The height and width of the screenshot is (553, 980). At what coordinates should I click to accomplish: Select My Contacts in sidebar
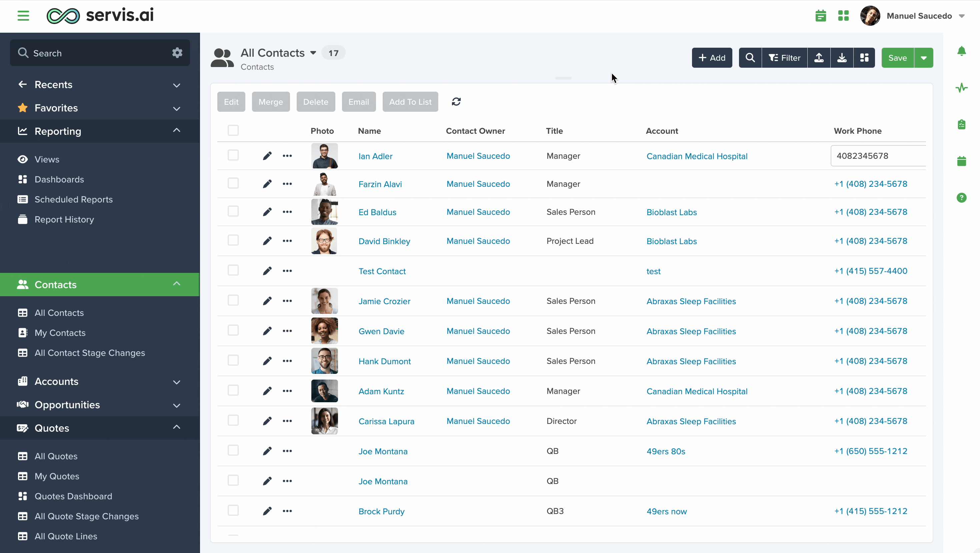click(x=60, y=333)
